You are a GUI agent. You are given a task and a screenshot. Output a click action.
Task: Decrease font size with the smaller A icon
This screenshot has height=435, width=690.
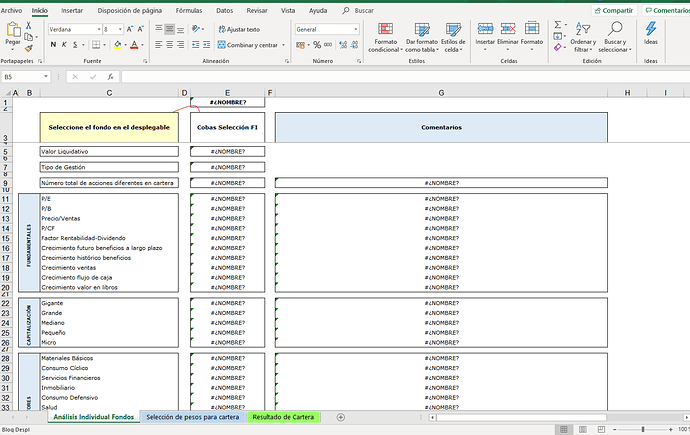(x=140, y=29)
